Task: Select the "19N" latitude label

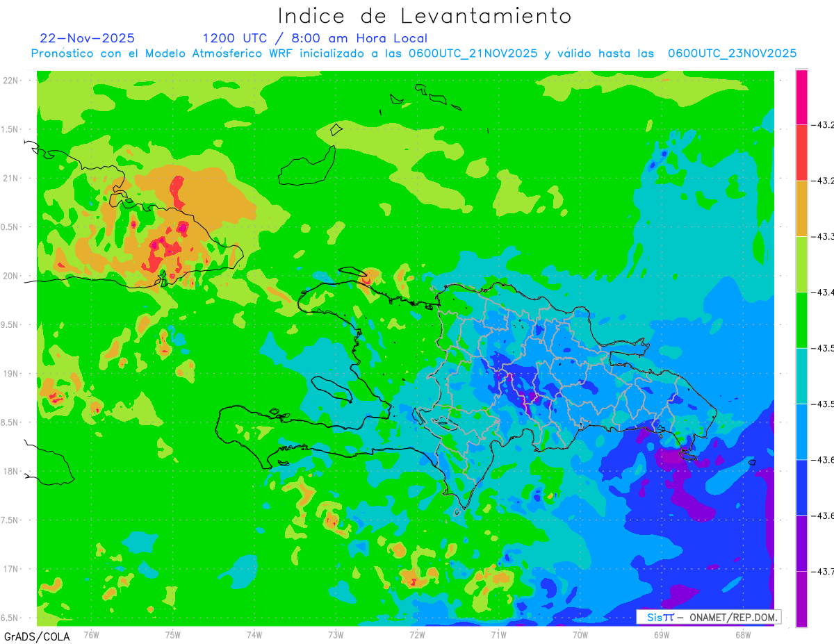Action: pos(11,374)
